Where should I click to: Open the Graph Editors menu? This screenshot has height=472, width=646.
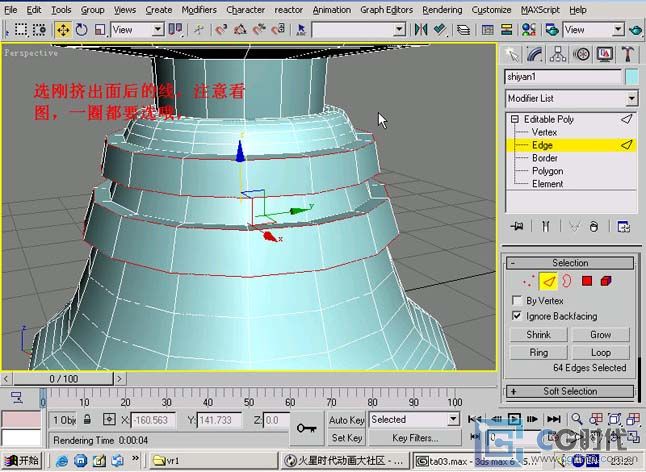(386, 9)
